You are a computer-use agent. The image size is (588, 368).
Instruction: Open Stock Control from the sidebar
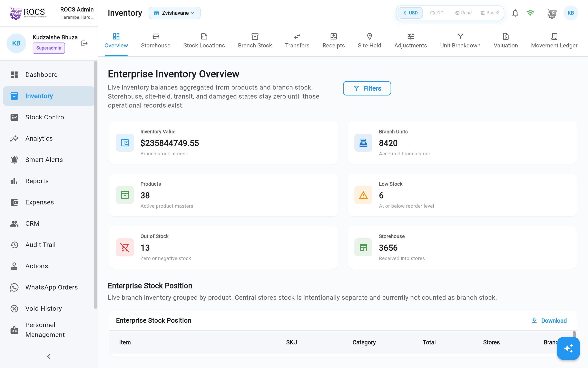49,117
